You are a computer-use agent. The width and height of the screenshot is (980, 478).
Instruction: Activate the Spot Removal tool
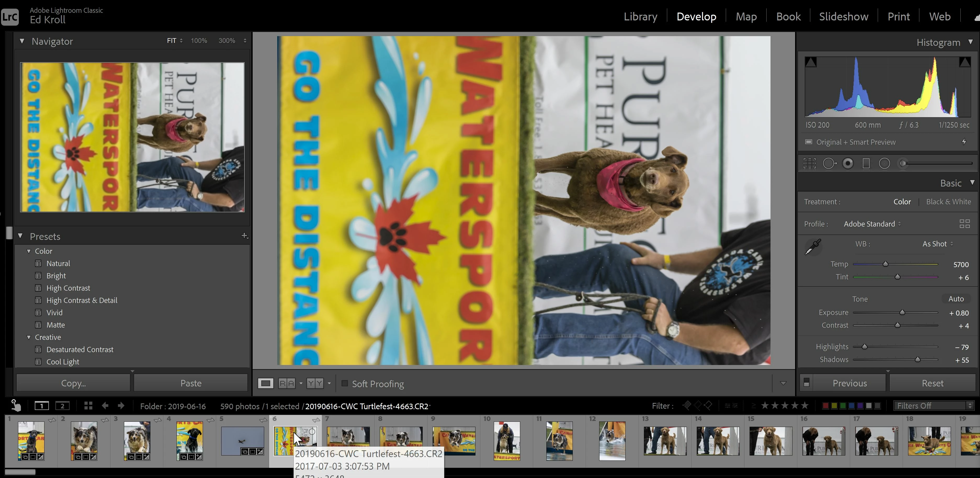[x=829, y=164]
